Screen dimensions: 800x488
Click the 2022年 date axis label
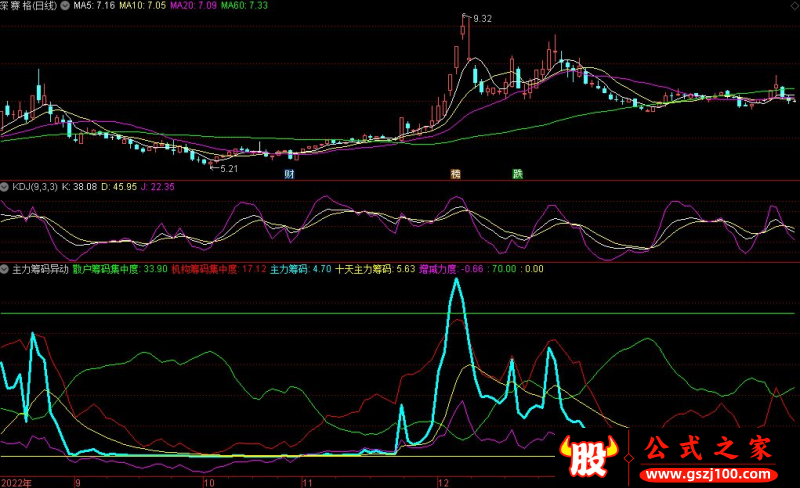[16, 481]
